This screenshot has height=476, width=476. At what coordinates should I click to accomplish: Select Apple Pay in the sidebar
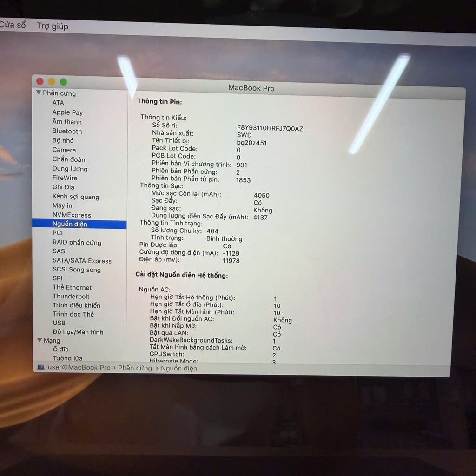[67, 112]
